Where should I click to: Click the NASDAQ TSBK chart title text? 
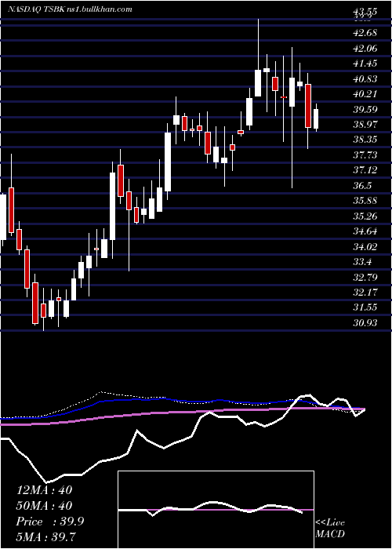coord(70,9)
